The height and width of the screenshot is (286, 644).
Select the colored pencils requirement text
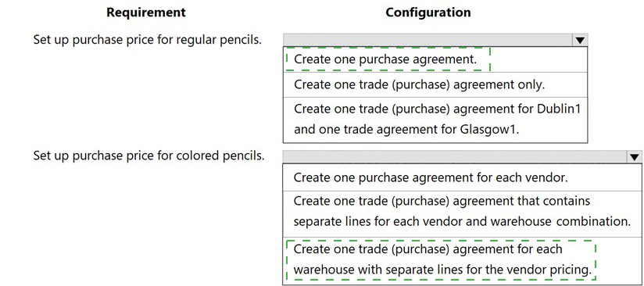pyautogui.click(x=148, y=156)
